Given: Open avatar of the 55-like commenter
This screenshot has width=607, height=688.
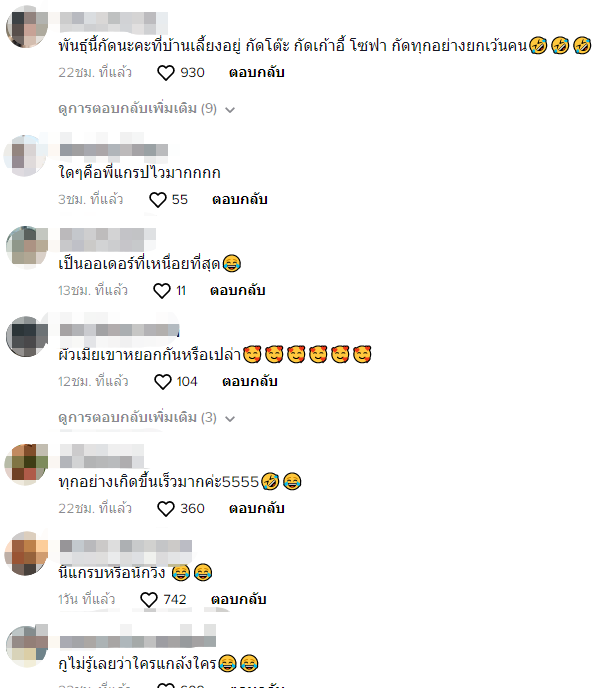Looking at the screenshot, I should (x=25, y=155).
